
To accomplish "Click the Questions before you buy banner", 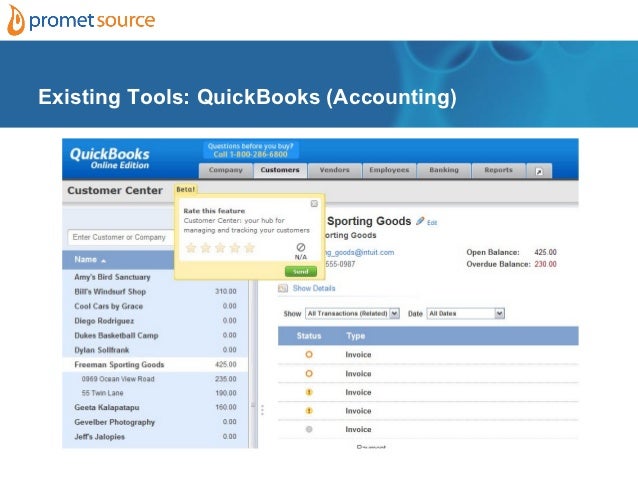I will [251, 150].
